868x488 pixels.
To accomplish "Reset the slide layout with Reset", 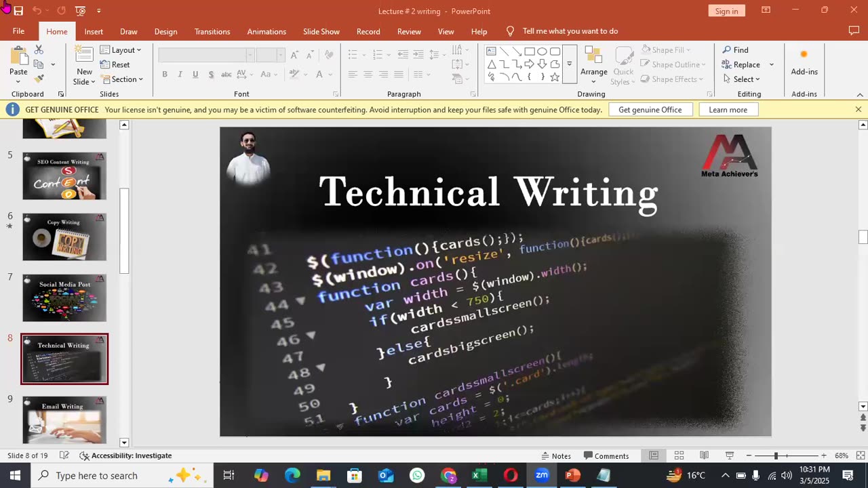I will click(115, 64).
